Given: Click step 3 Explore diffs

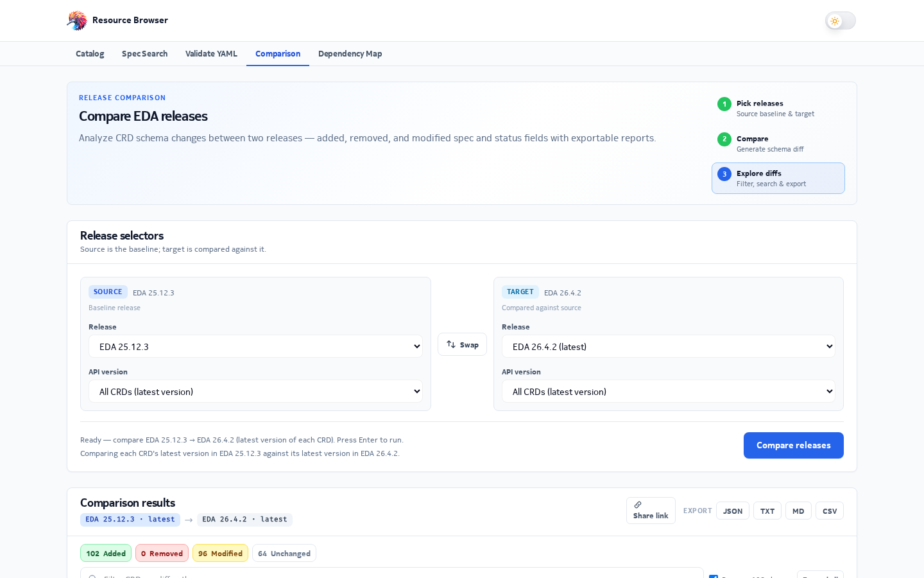Looking at the screenshot, I should point(778,178).
